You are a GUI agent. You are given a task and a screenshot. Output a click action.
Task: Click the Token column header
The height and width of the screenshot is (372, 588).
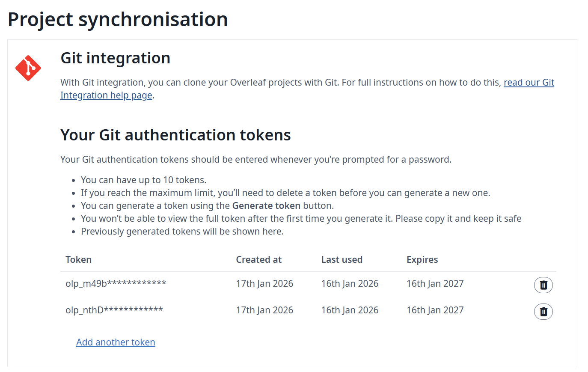78,260
